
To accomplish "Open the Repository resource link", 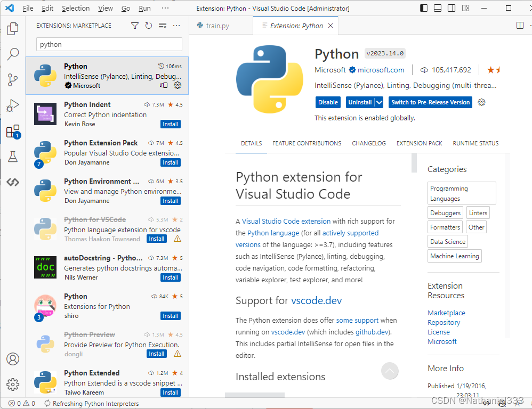I will click(x=444, y=322).
